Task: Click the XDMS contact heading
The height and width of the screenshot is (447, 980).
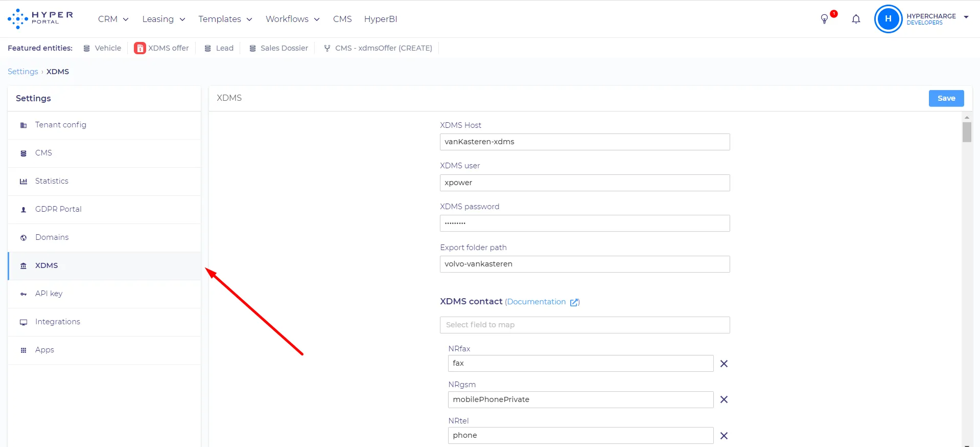Action: (471, 302)
